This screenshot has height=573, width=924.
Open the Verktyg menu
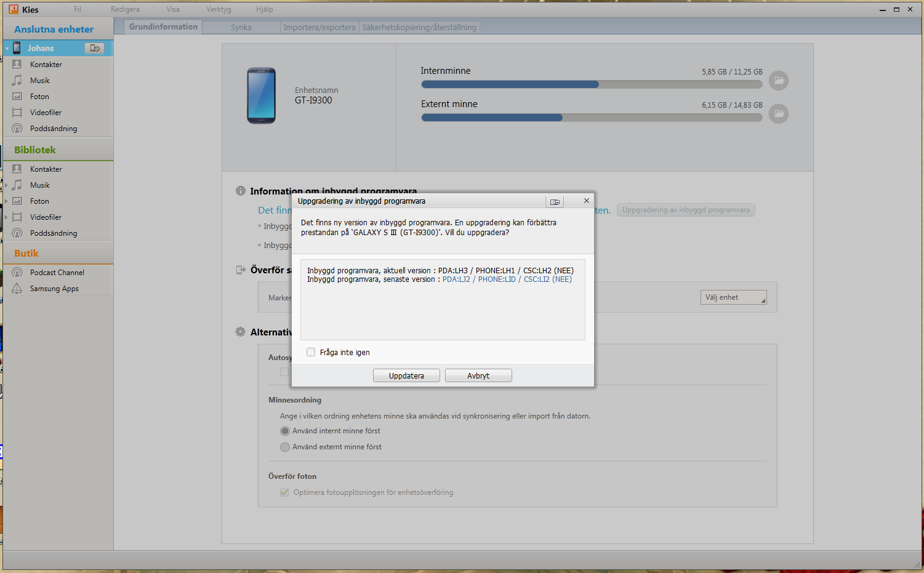click(219, 9)
